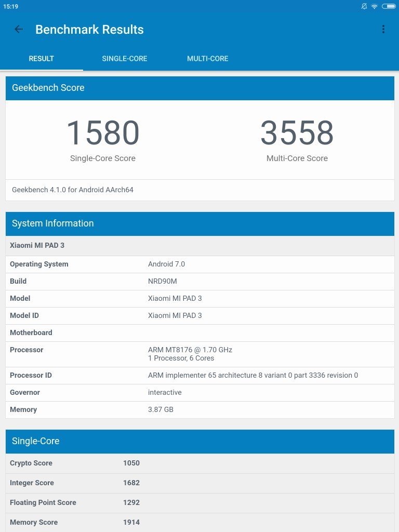This screenshot has width=399, height=532.
Task: Switch to the SINGLE-CORE tab
Action: (125, 58)
